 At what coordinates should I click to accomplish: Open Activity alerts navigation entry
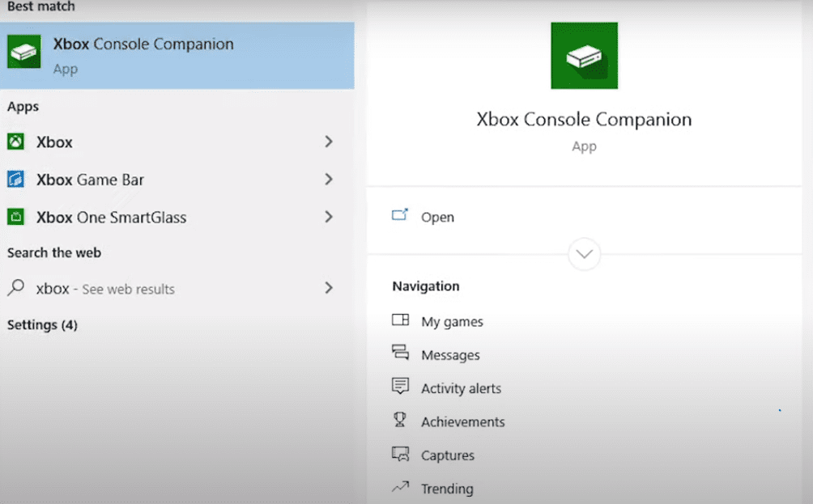click(x=462, y=388)
